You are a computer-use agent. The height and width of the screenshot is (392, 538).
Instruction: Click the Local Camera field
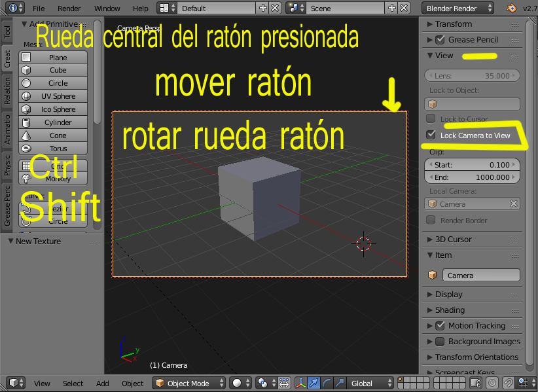coord(472,204)
